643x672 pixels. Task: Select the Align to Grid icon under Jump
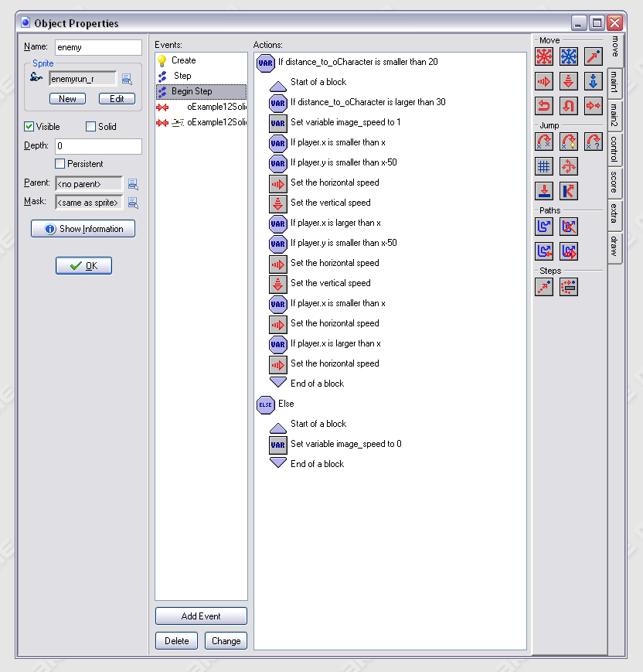(543, 165)
